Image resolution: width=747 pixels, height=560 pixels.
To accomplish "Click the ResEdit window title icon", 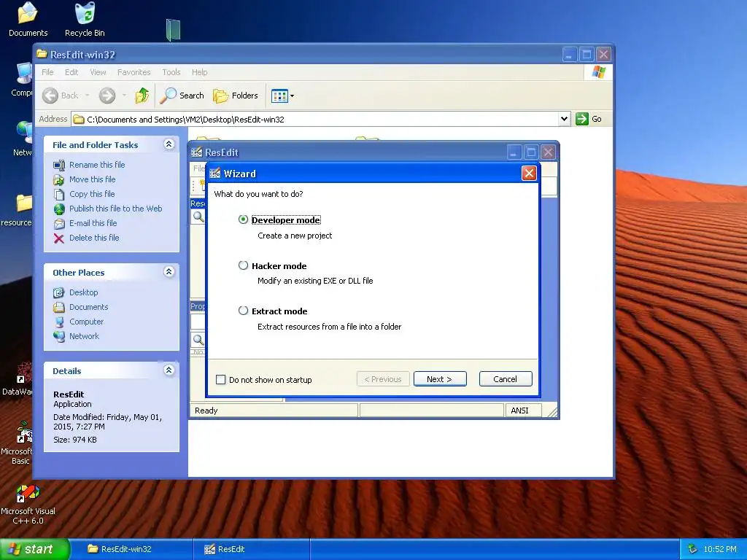I will (196, 152).
